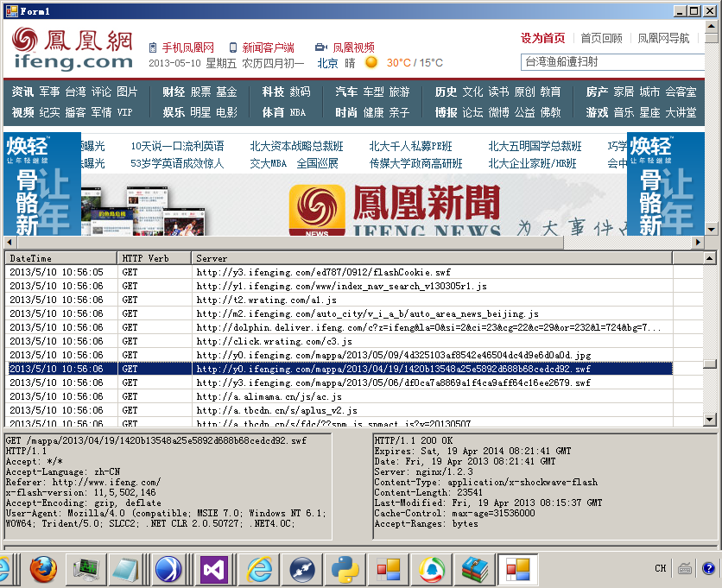Open the 资讯 navigation section
The image size is (722, 588).
(22, 92)
